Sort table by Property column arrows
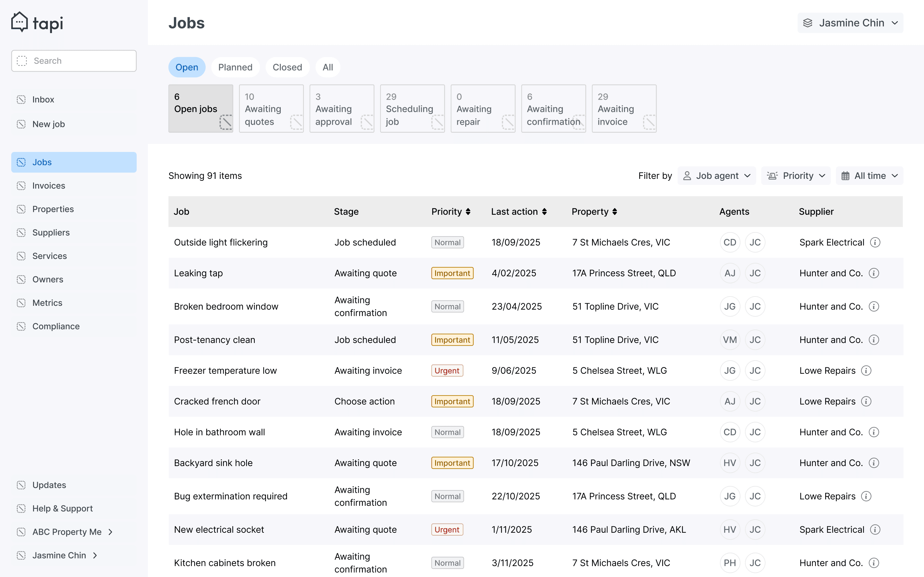 pos(615,212)
